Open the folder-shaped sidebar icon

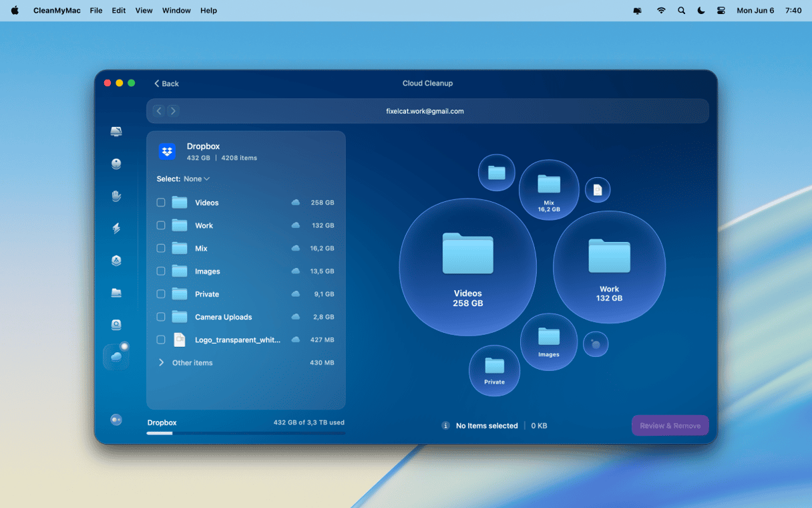tap(116, 293)
